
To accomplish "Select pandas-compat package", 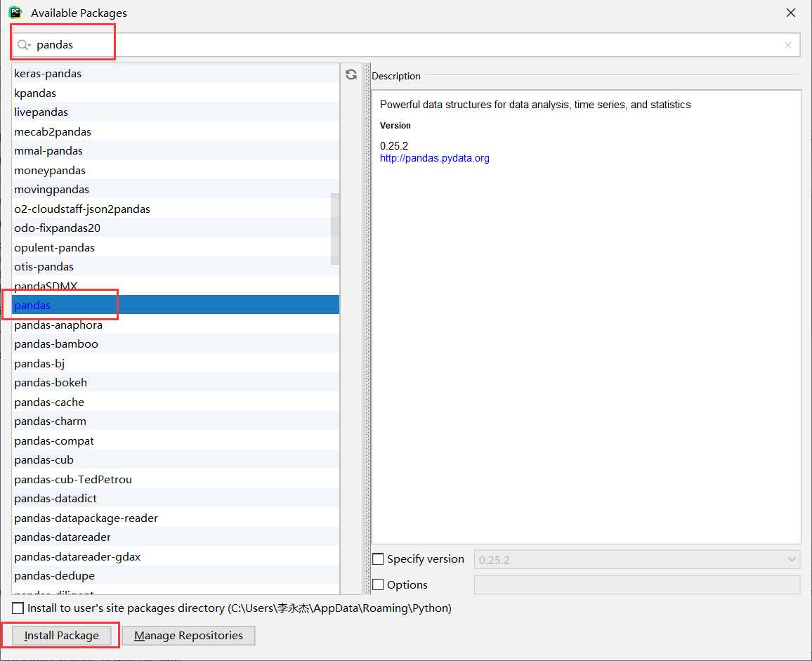I will (176, 441).
